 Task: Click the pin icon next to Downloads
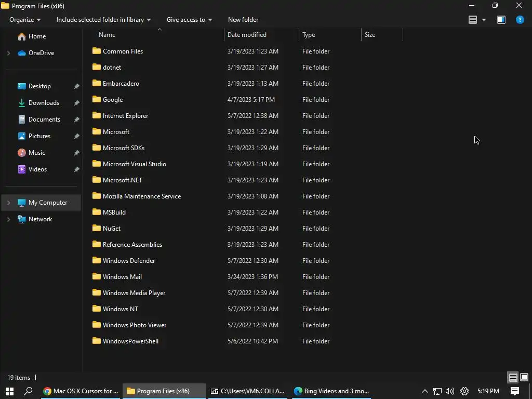[77, 103]
